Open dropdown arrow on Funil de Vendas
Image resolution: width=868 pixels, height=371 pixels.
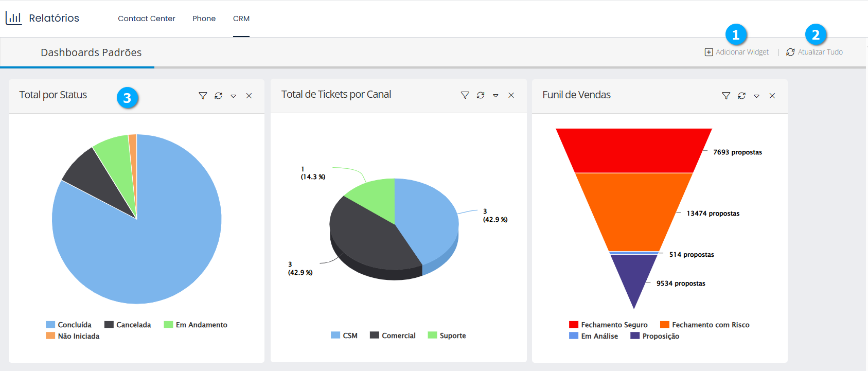point(756,96)
